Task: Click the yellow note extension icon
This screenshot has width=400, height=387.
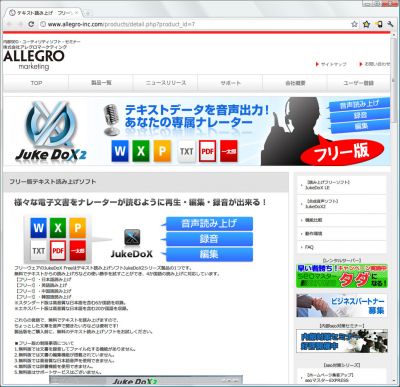Action: (379, 24)
